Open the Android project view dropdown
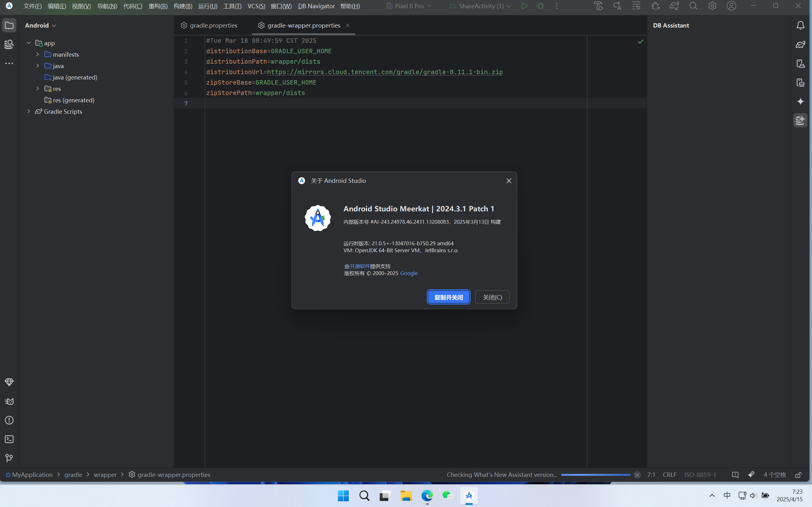 coord(40,25)
